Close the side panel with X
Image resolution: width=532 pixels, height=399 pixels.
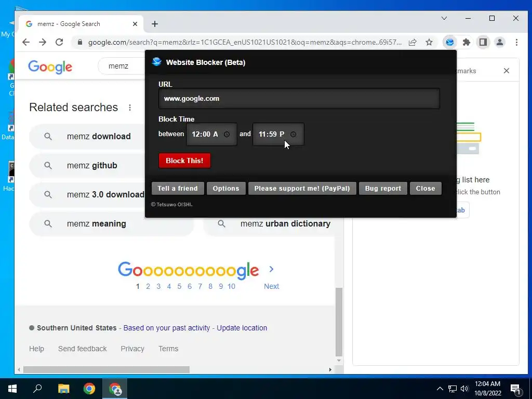click(x=507, y=71)
